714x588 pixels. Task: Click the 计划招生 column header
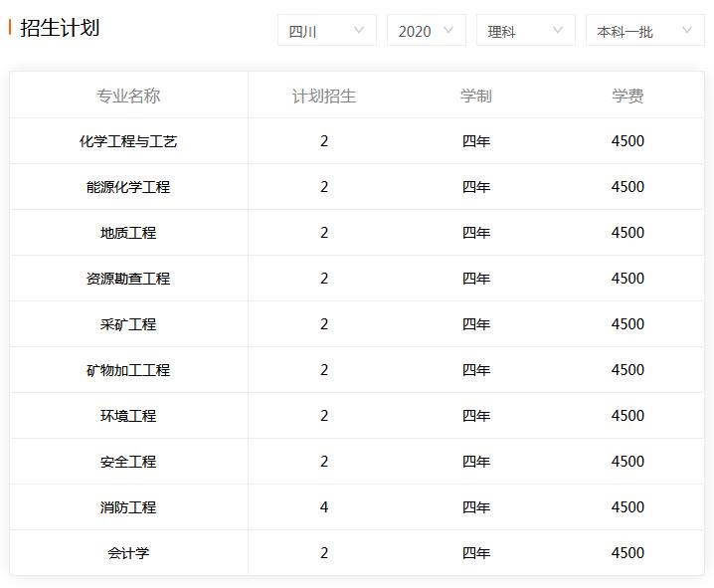pyautogui.click(x=324, y=96)
